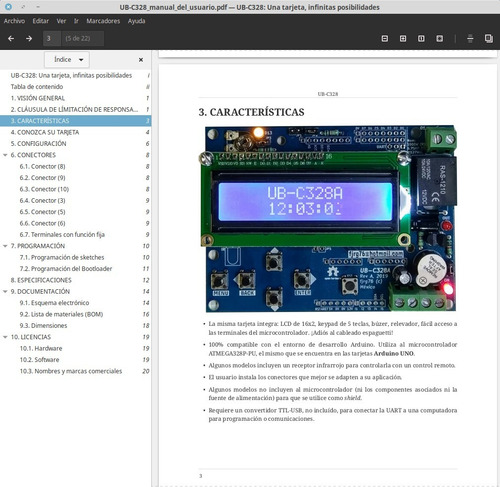The height and width of the screenshot is (487, 500).
Task: Open the Editar menu
Action: point(41,21)
